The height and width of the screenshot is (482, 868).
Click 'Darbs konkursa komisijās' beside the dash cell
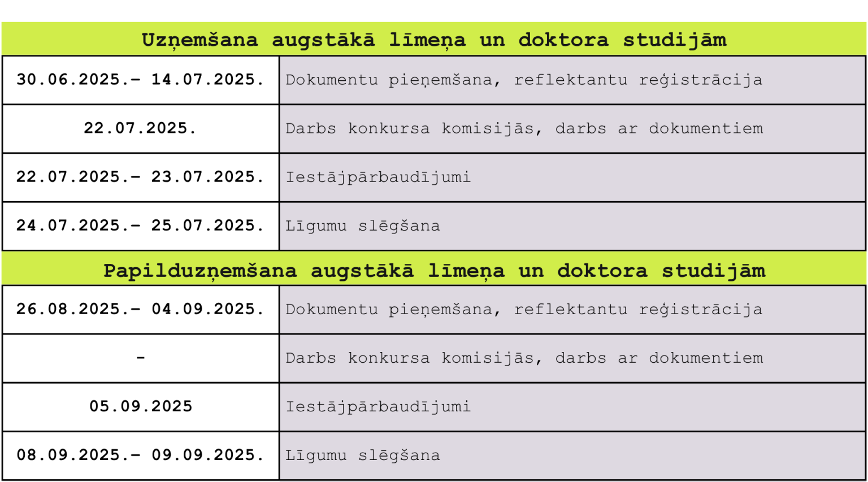pos(410,358)
